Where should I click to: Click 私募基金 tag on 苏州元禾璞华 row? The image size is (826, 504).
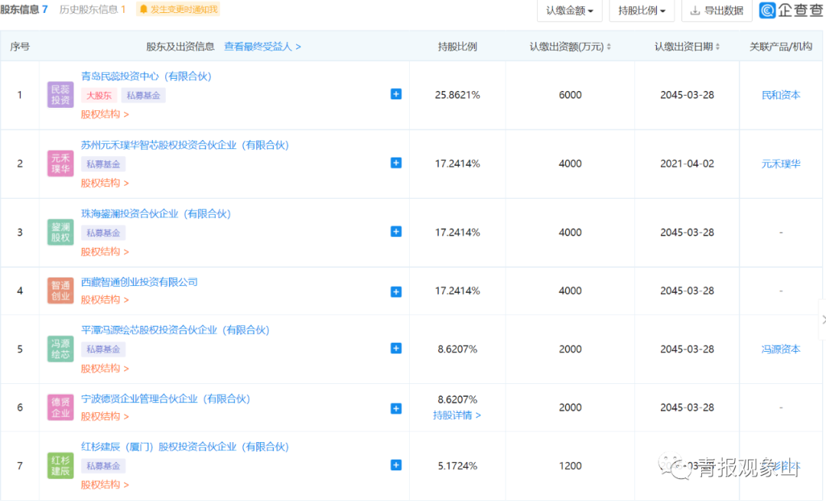[x=103, y=164]
